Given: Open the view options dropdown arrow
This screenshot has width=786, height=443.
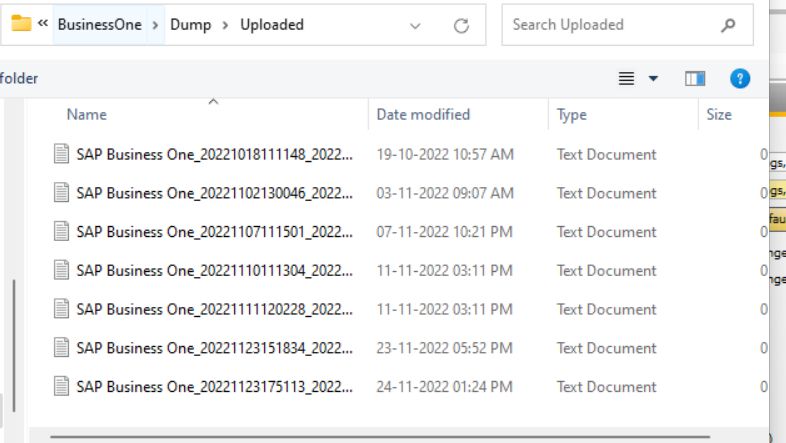Looking at the screenshot, I should 653,78.
